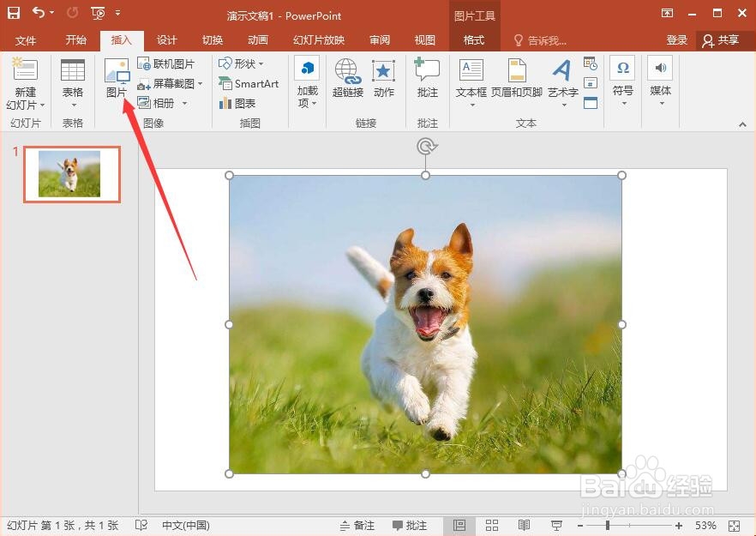Click the Save icon in quick access toolbar
This screenshot has width=756, height=536.
[14, 13]
